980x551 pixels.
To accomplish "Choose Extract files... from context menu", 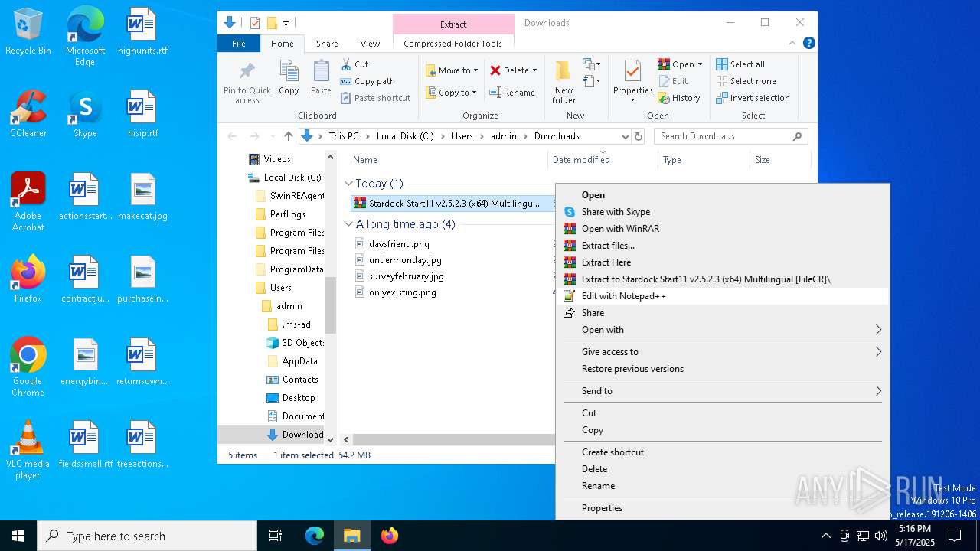I will pyautogui.click(x=723, y=246).
